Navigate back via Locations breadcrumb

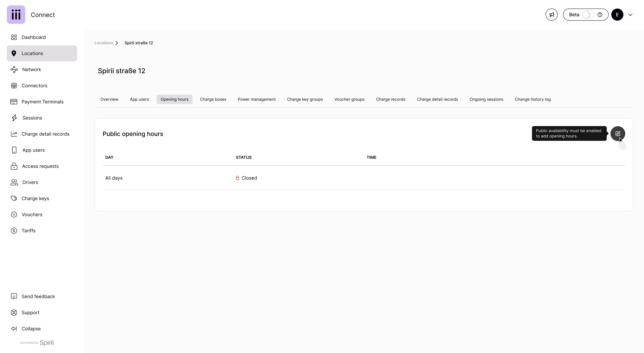tap(104, 43)
